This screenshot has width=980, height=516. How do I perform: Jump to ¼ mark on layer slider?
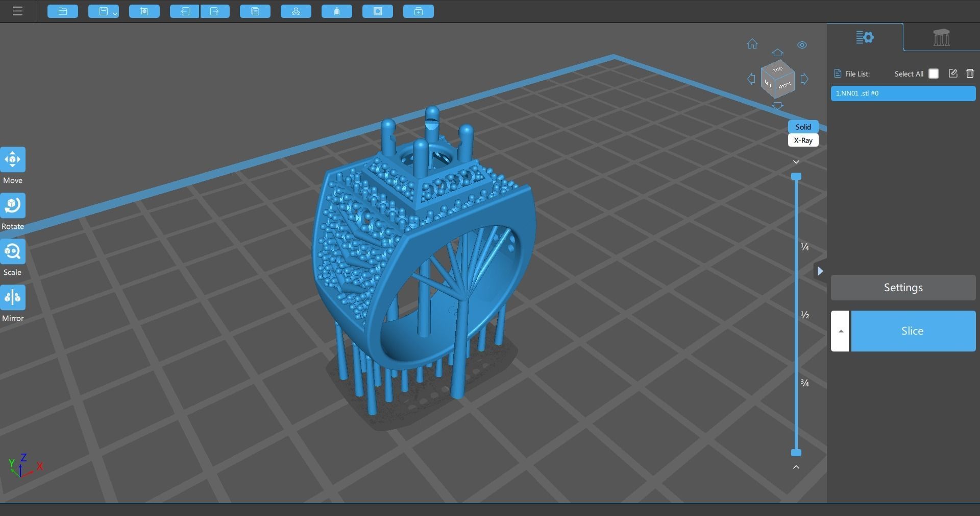coord(805,247)
